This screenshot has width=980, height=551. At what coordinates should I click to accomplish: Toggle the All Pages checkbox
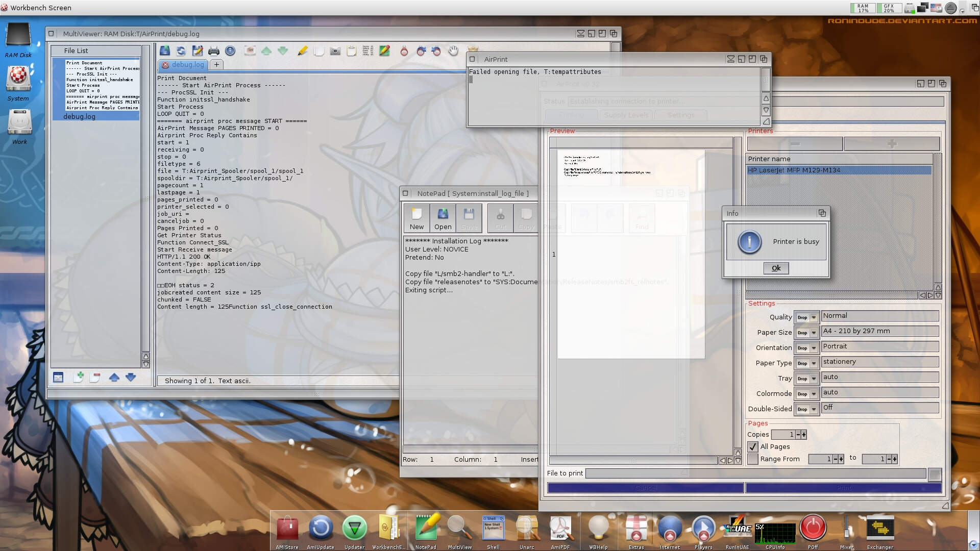click(x=752, y=446)
